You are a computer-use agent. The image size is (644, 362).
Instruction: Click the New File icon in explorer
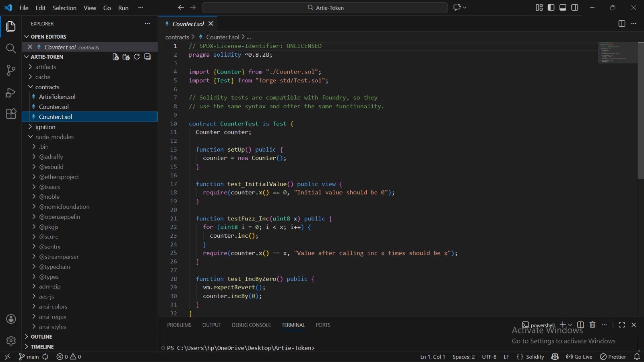pos(116,57)
